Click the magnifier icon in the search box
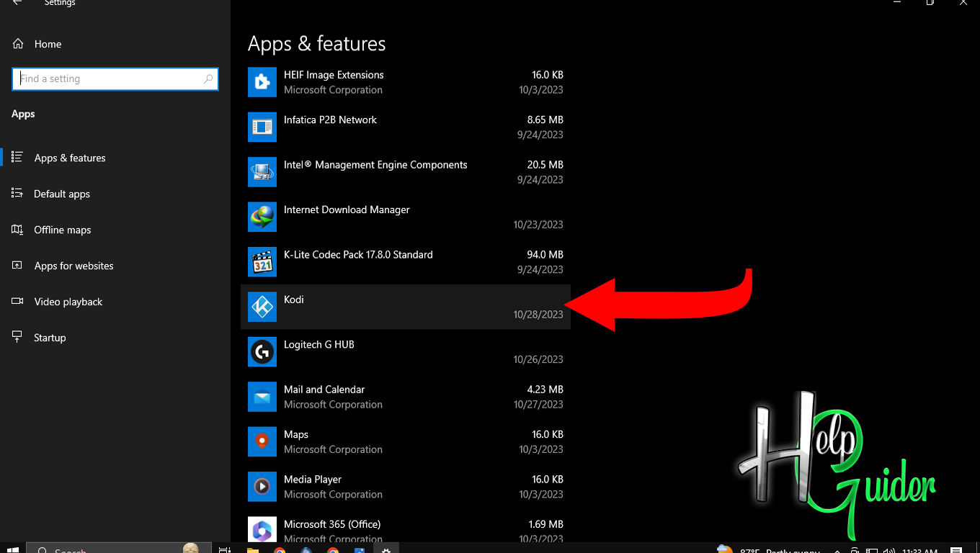The image size is (980, 553). click(x=208, y=79)
